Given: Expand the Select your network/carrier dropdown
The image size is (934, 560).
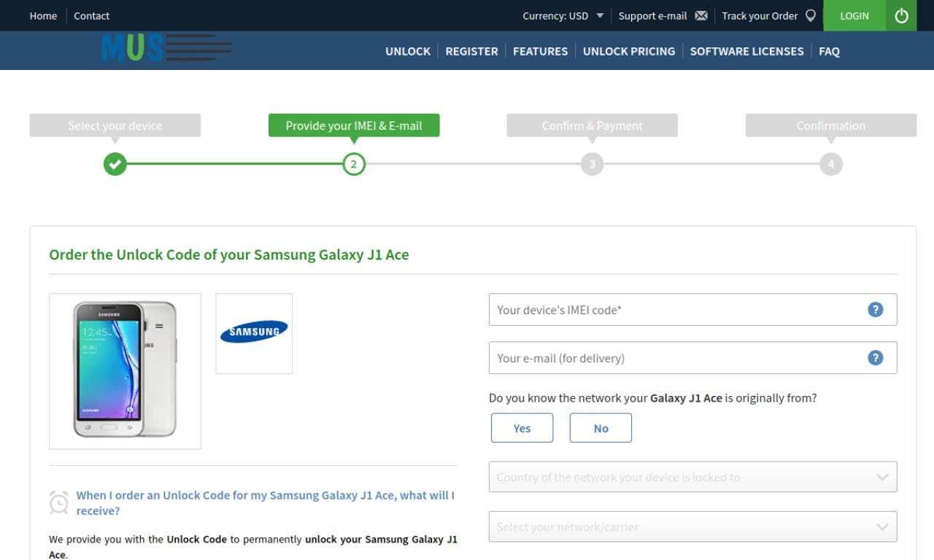Looking at the screenshot, I should [x=692, y=526].
